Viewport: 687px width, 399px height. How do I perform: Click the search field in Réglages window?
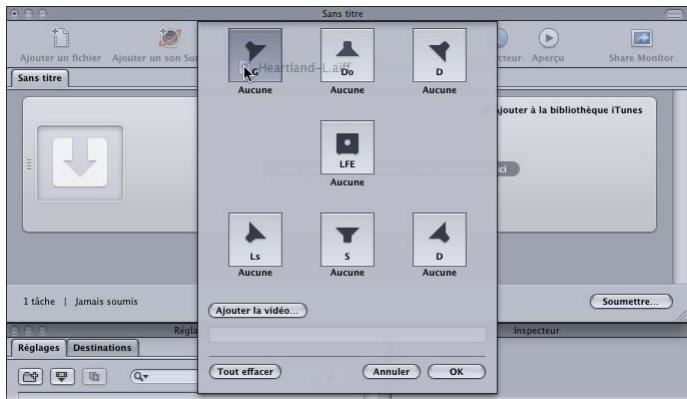point(164,377)
